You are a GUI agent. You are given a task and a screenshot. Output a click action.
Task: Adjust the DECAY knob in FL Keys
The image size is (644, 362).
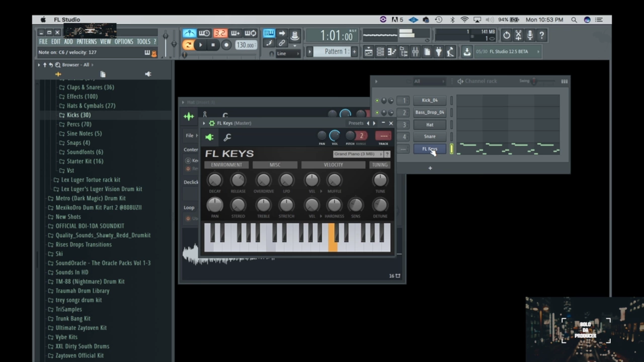[x=215, y=180]
